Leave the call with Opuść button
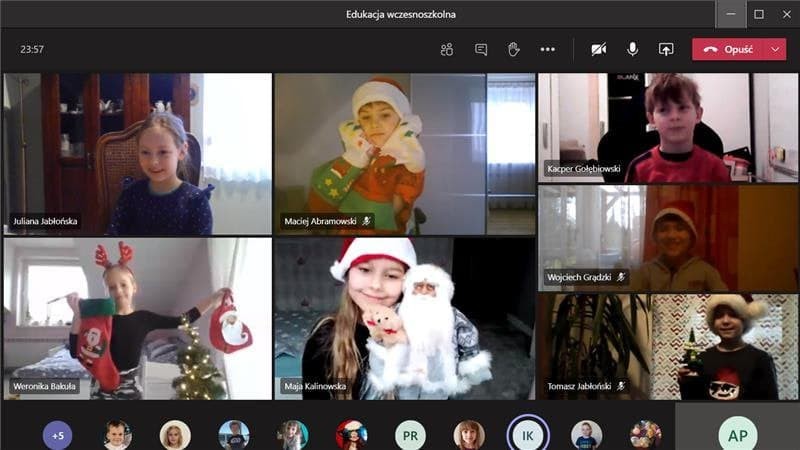 click(x=728, y=49)
